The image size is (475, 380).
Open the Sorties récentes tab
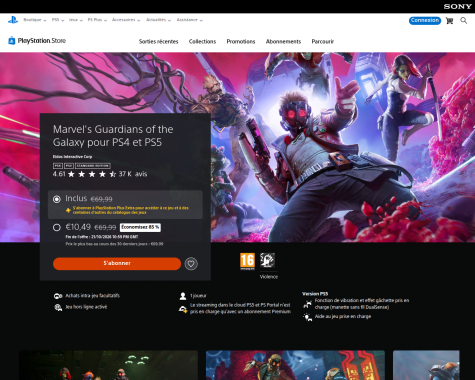(x=159, y=42)
